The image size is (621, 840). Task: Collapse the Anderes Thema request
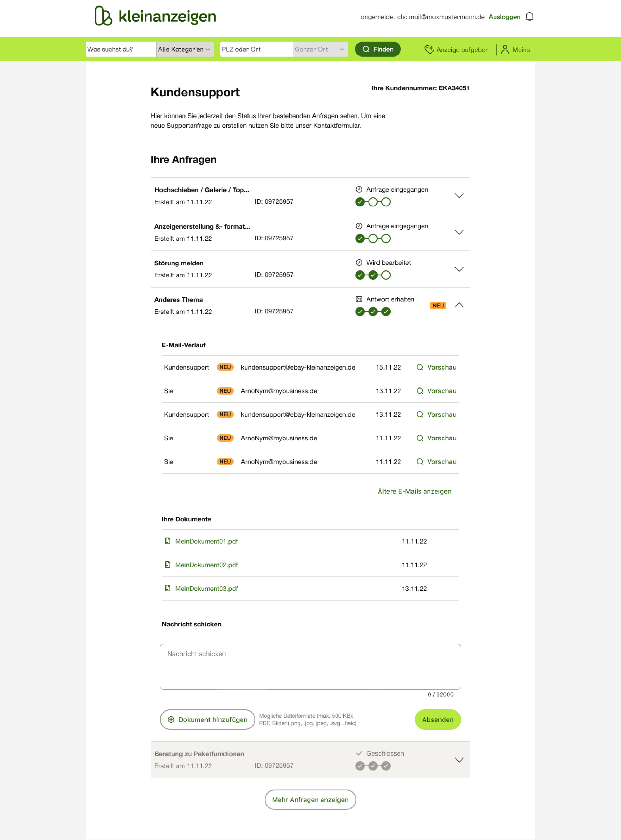click(459, 305)
